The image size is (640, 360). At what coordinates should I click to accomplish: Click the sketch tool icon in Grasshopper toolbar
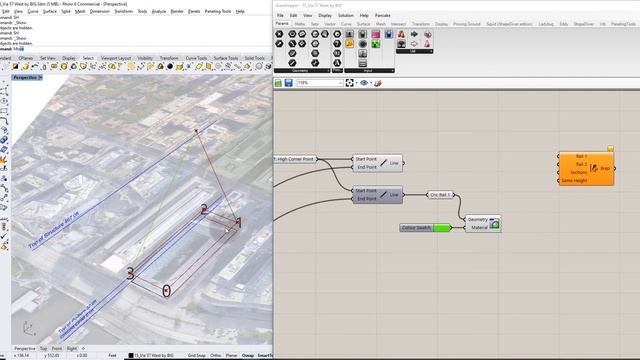tap(378, 83)
